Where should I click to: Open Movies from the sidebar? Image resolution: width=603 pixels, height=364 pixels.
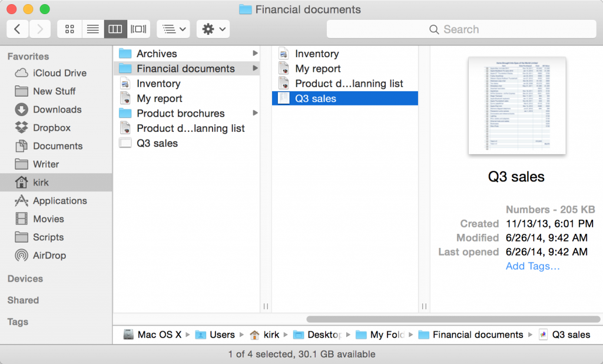coord(56,219)
